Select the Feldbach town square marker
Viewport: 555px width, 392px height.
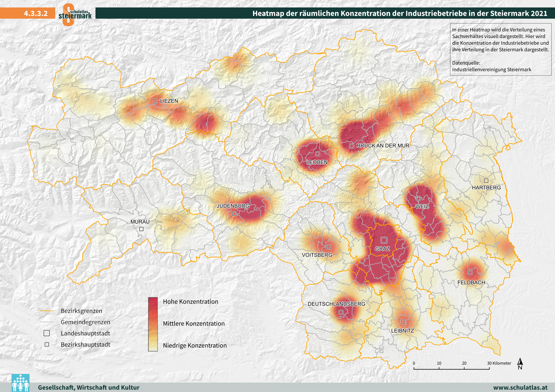pyautogui.click(x=470, y=272)
